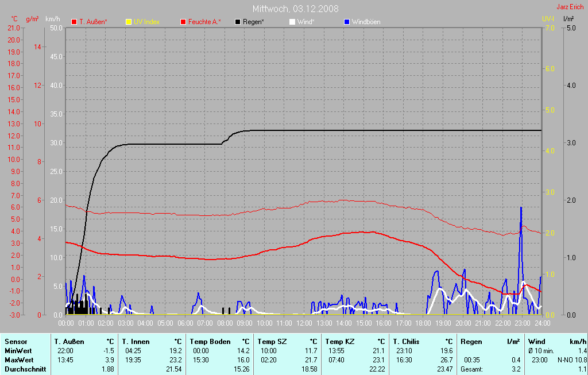The image size is (588, 375).
Task: Click the '00:35' rain maximum time
Action: click(x=472, y=360)
